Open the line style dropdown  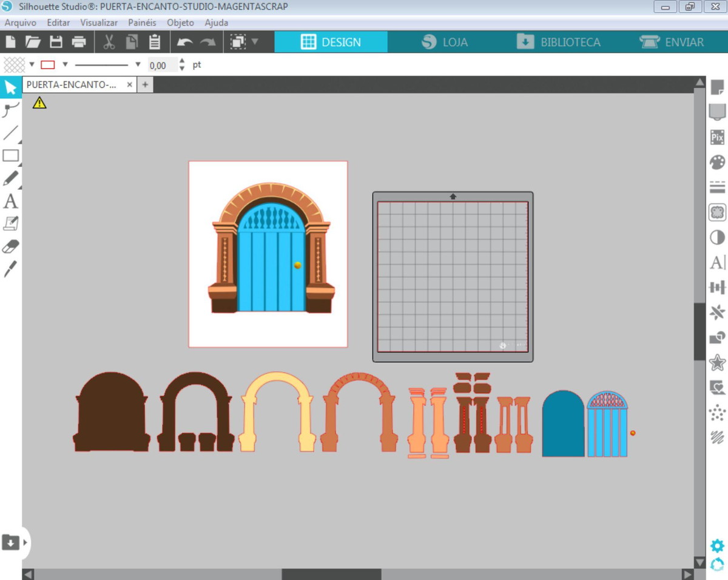click(x=138, y=64)
